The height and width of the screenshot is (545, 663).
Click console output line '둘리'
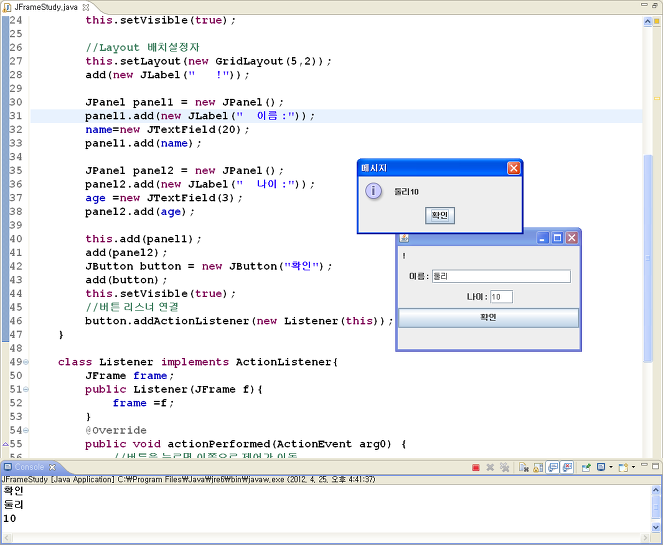[13, 504]
